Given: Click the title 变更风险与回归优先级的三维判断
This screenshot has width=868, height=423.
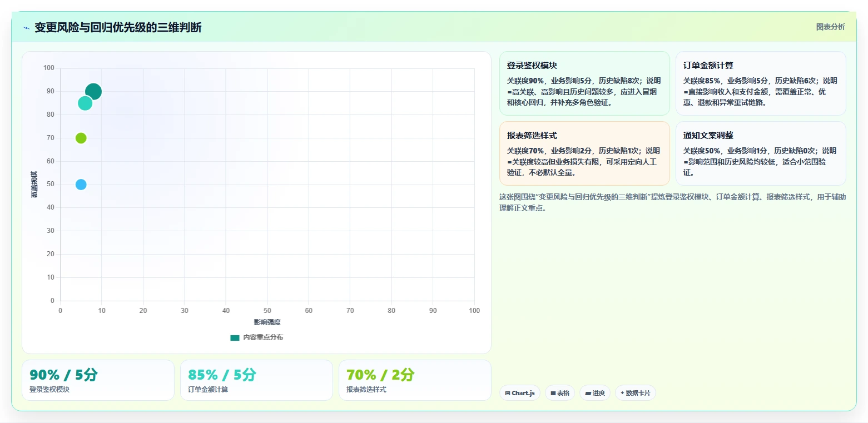Looking at the screenshot, I should 118,27.
